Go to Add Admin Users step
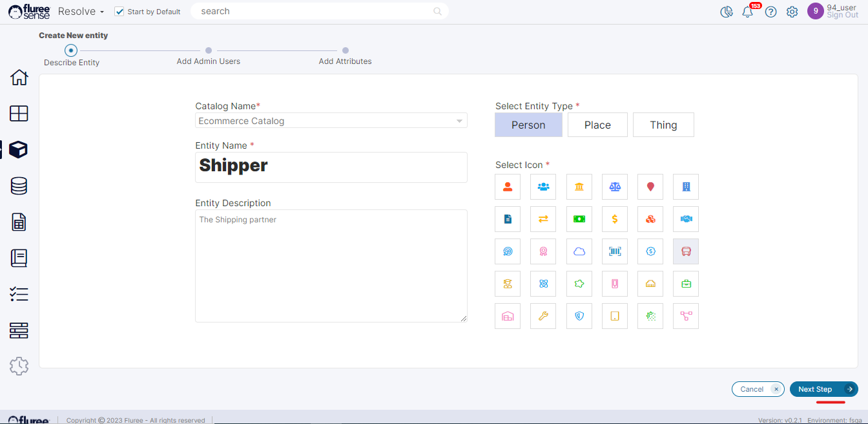The height and width of the screenshot is (424, 868). click(209, 51)
